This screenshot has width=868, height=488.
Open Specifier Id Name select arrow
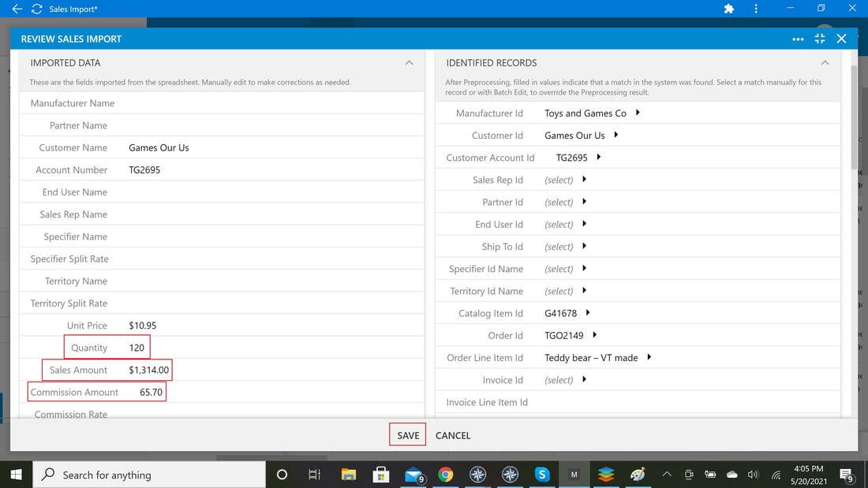pyautogui.click(x=584, y=268)
